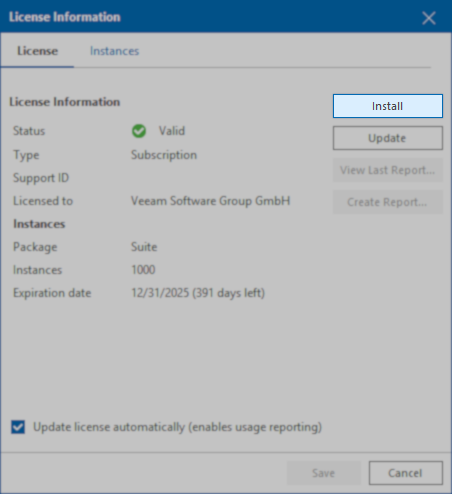Click the Create Report button

tap(388, 202)
